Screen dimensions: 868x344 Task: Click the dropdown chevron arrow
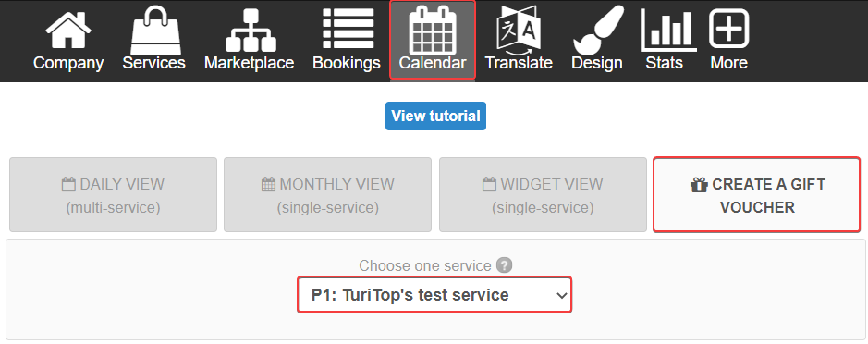pos(561,295)
